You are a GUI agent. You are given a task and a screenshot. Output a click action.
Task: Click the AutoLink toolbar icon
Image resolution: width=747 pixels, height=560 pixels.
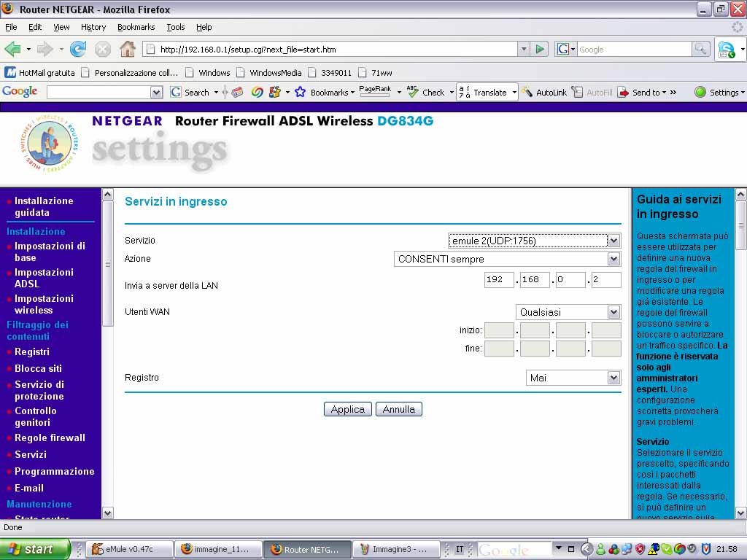[x=527, y=92]
